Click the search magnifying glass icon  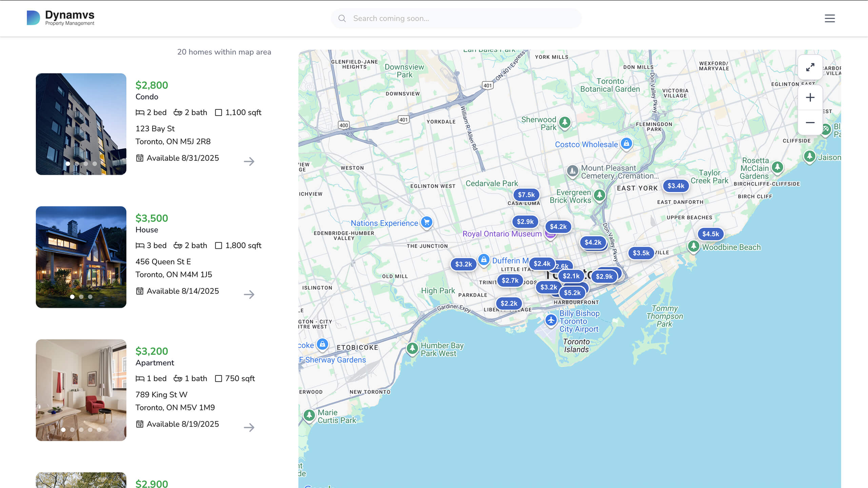(343, 18)
